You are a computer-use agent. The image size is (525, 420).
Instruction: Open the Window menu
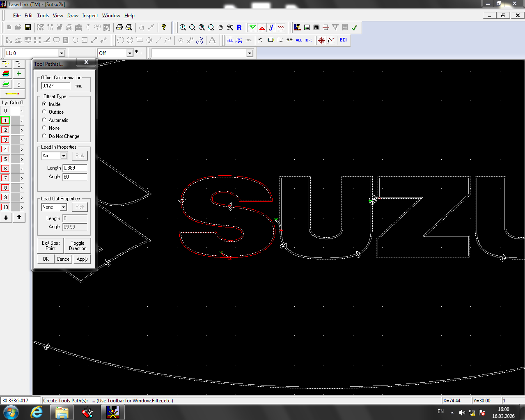(x=111, y=16)
